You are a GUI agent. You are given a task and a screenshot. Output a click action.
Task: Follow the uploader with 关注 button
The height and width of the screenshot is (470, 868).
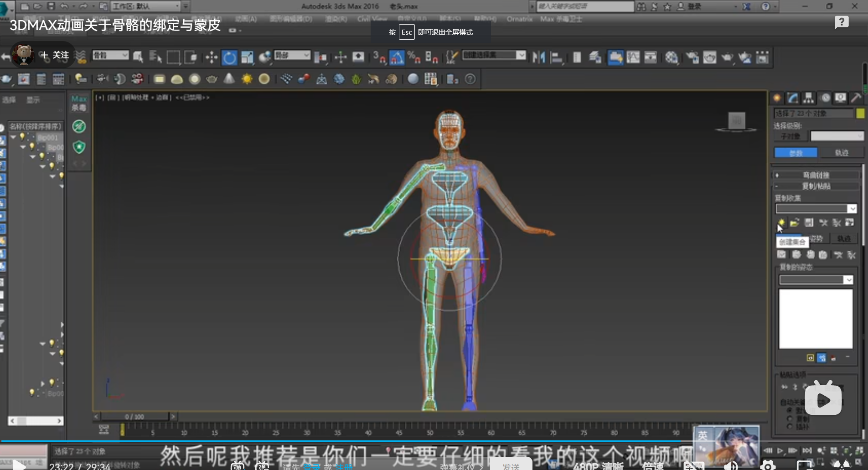click(54, 55)
